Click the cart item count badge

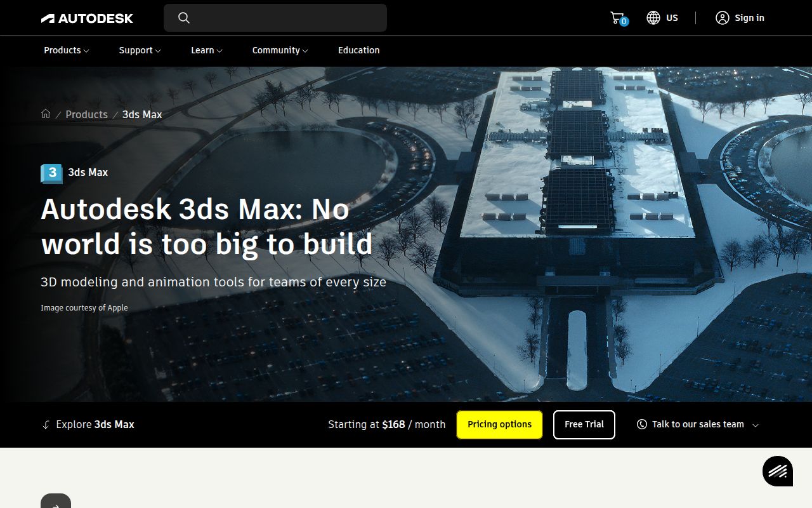624,22
